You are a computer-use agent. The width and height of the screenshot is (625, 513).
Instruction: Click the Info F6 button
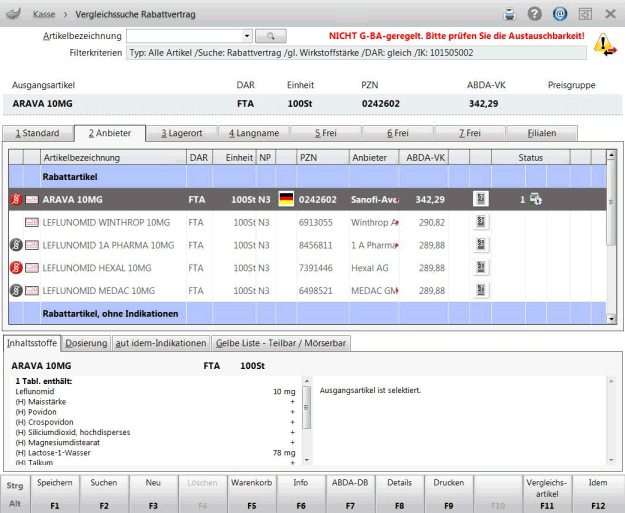301,494
